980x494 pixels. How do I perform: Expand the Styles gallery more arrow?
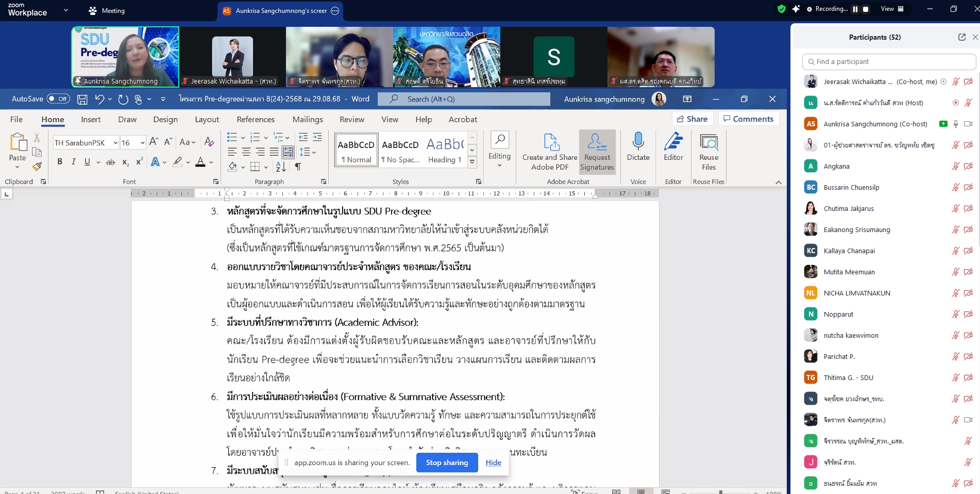coord(472,162)
